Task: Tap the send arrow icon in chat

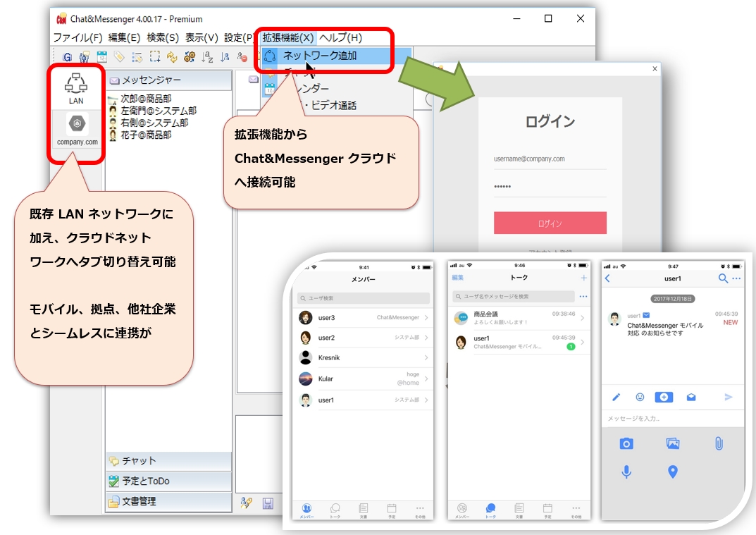Action: pos(728,397)
